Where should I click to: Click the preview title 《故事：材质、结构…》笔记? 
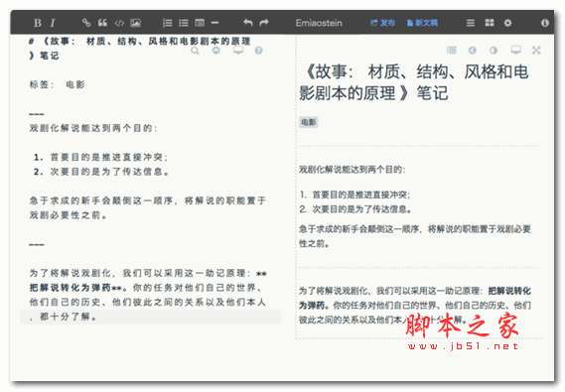pos(414,82)
